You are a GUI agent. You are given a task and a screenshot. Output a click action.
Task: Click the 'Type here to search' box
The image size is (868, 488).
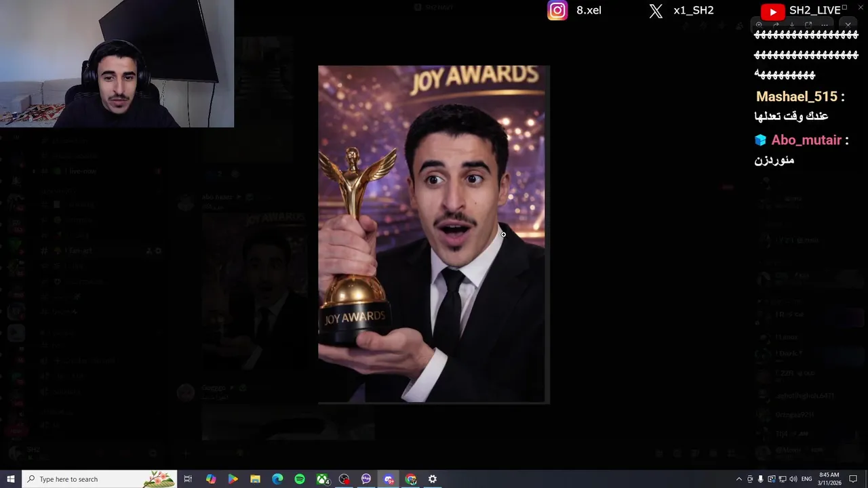pos(99,479)
